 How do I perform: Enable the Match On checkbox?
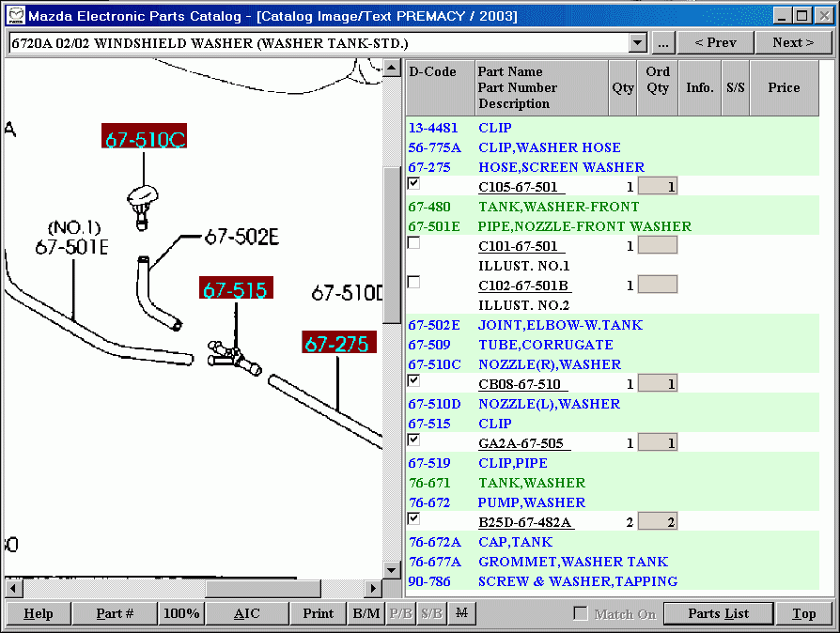(x=579, y=613)
